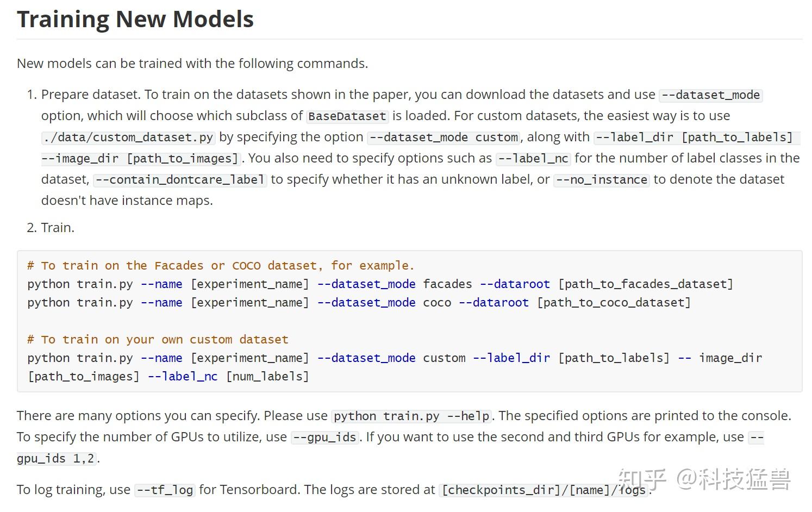This screenshot has width=812, height=512.
Task: Click the 知乎 @科技猛兽 watermark
Action: 704,479
